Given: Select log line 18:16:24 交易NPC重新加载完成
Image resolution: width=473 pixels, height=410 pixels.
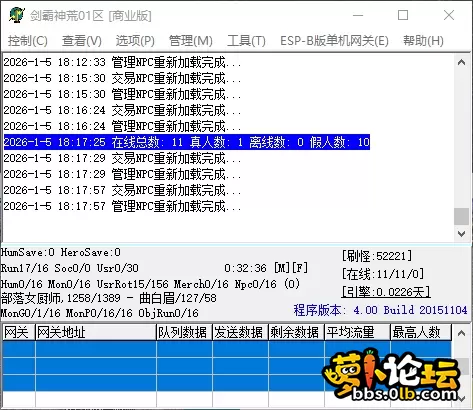Looking at the screenshot, I should (122, 110).
